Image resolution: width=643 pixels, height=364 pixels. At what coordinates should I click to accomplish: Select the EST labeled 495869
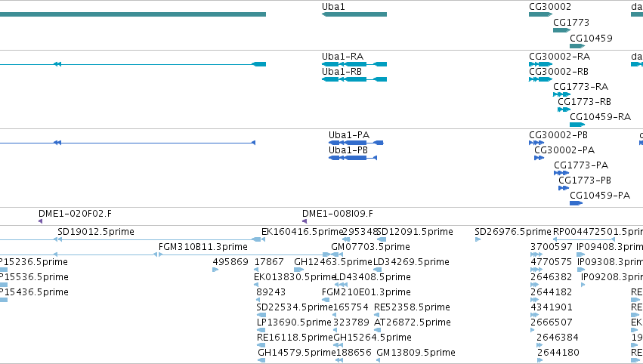230,262
